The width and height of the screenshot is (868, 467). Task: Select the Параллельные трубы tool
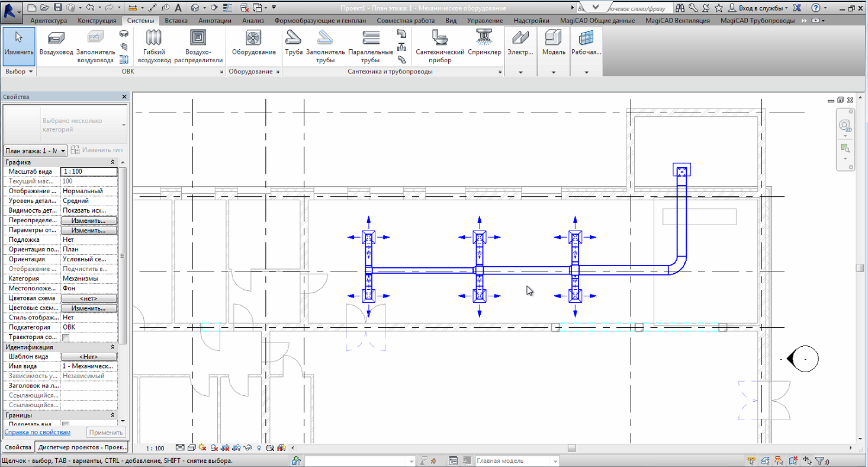click(x=371, y=46)
